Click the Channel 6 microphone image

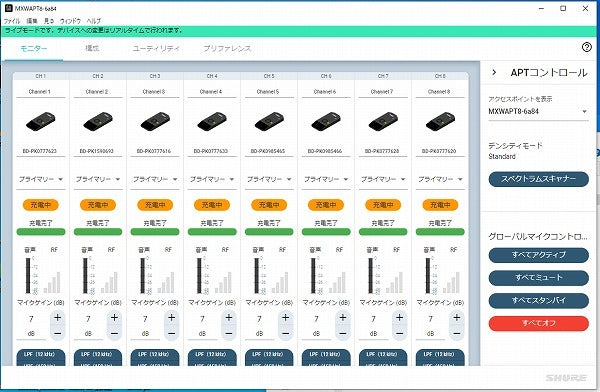(326, 122)
